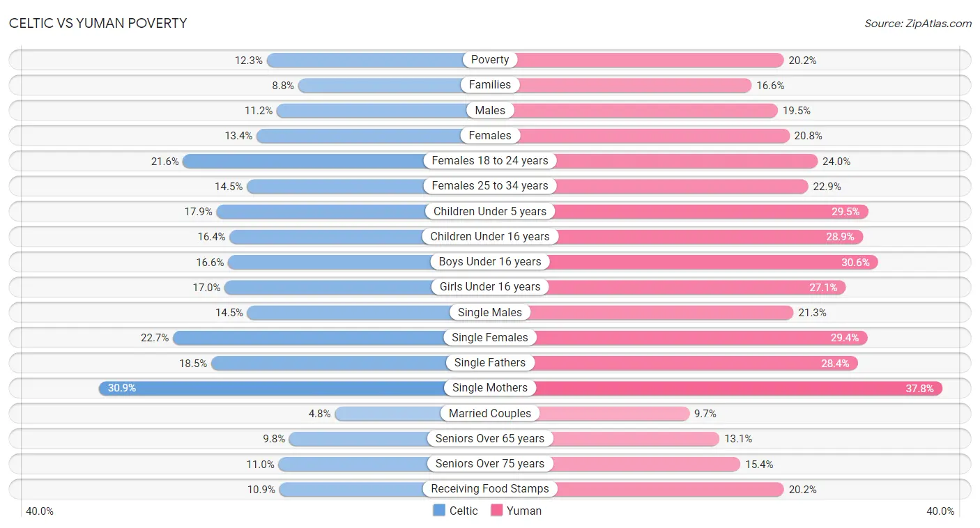Image resolution: width=980 pixels, height=528 pixels.
Task: Click the Girls Under 16 years label
Action: [490, 287]
